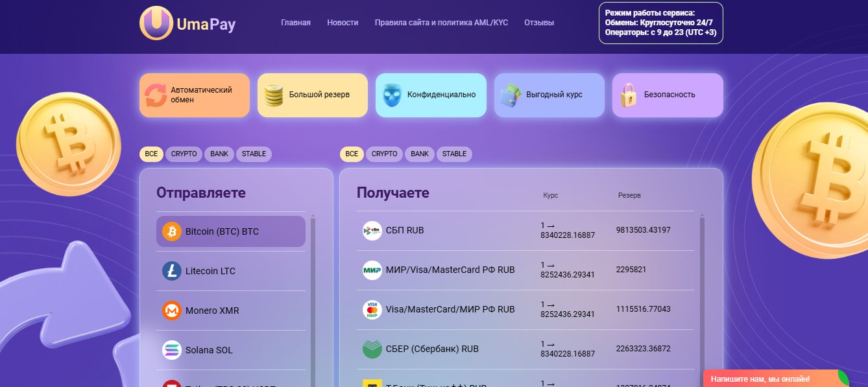Screen dimensions: 868x387
Task: Go to the Новости page
Action: point(343,23)
